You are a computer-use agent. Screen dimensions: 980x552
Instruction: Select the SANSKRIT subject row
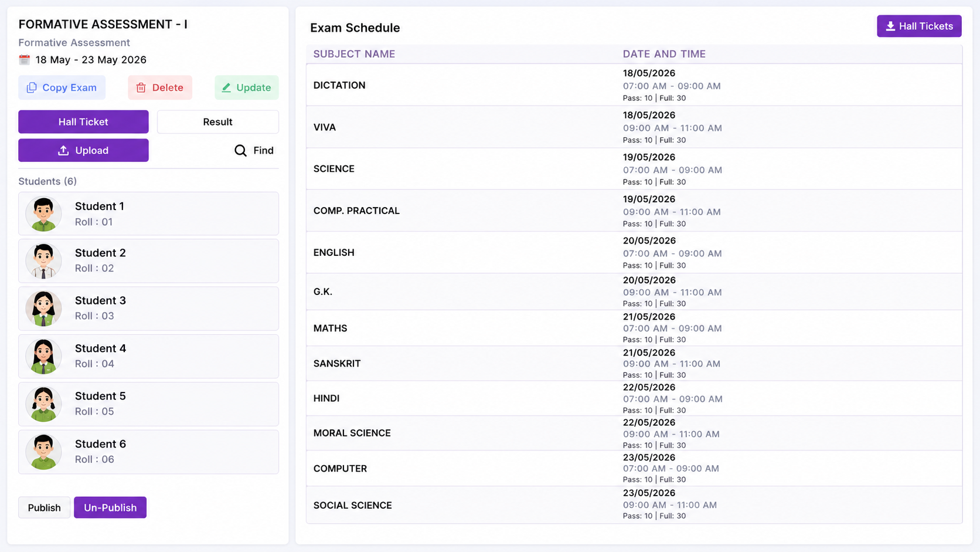click(634, 363)
